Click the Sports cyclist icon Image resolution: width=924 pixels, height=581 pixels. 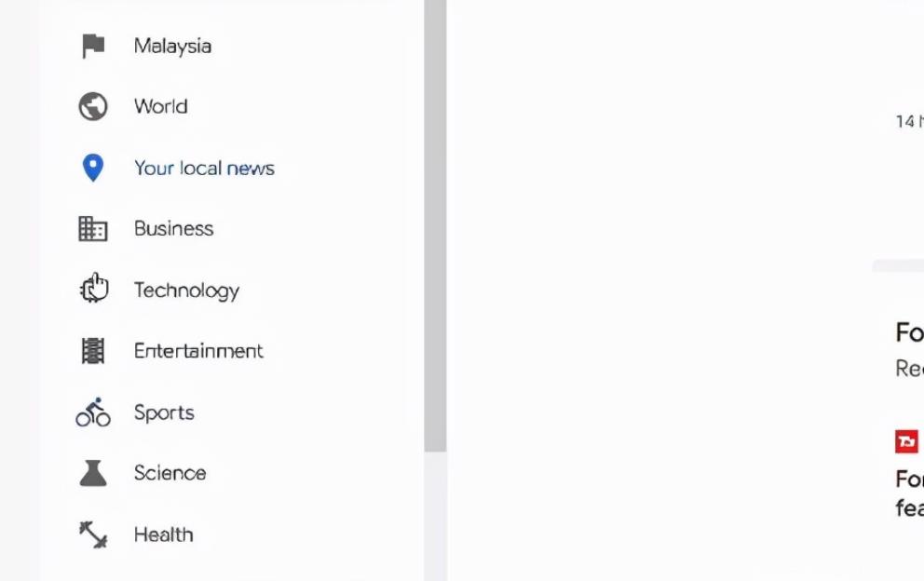click(93, 412)
